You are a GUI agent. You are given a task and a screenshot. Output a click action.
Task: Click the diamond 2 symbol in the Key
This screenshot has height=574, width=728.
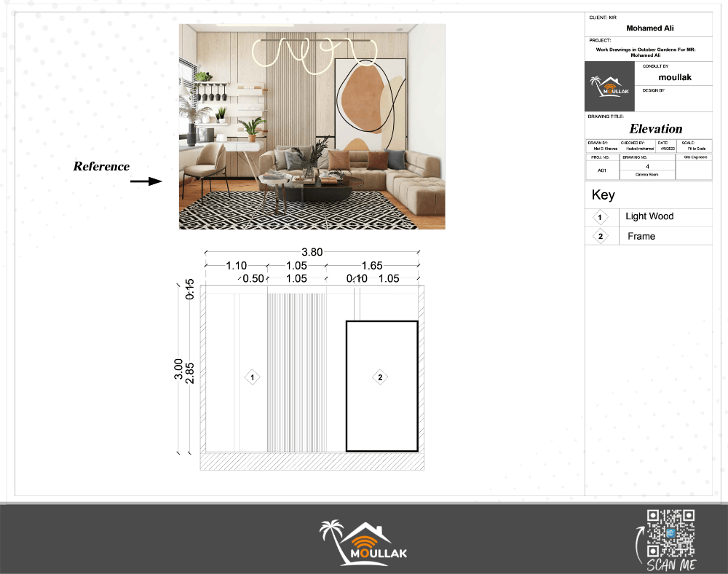point(601,237)
